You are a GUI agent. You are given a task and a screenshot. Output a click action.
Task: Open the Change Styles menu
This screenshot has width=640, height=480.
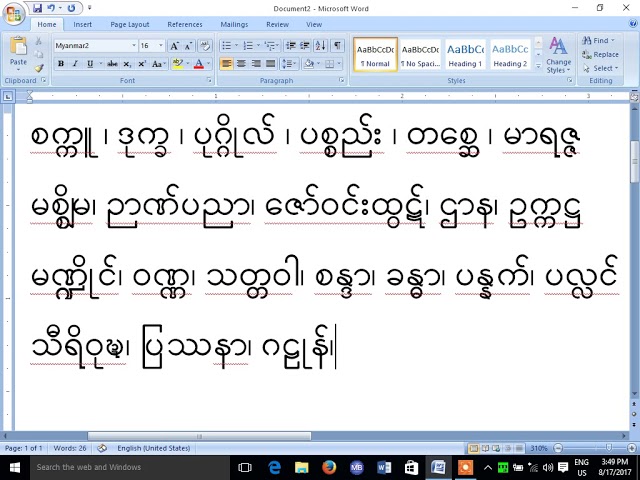coord(558,55)
